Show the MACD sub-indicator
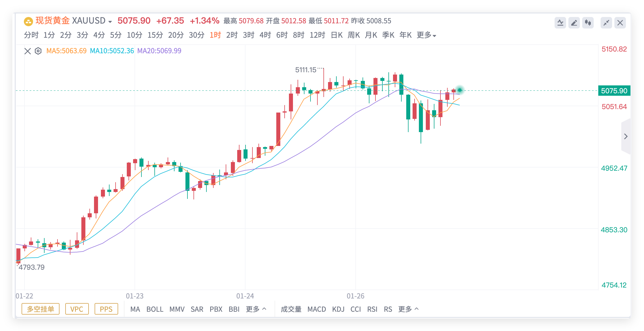Viewport: 644px width, 331px height. coord(317,309)
